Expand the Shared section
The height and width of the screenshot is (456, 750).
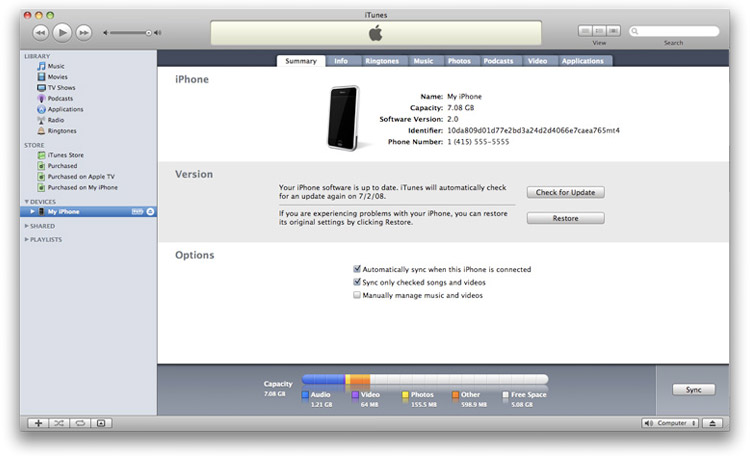click(27, 226)
